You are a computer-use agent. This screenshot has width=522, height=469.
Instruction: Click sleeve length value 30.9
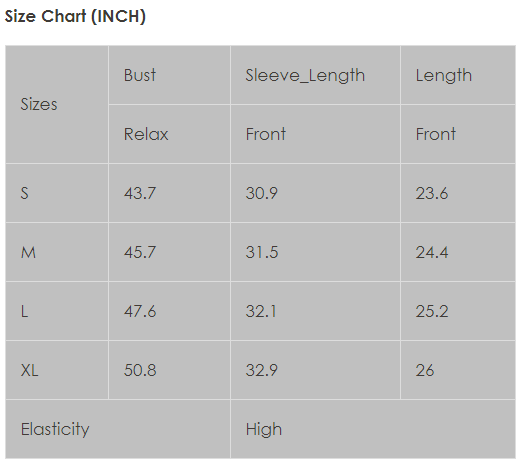click(x=262, y=193)
